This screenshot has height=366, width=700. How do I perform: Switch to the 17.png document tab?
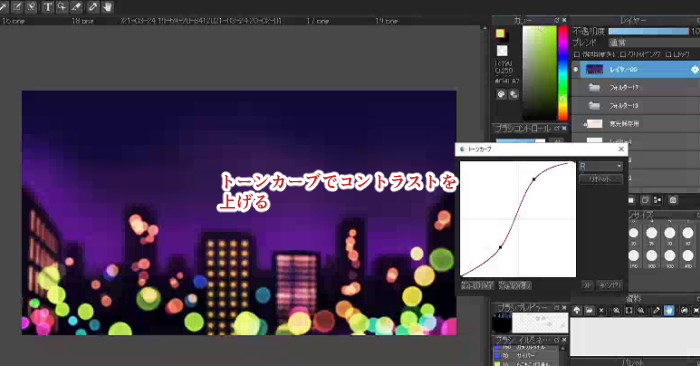[317, 21]
